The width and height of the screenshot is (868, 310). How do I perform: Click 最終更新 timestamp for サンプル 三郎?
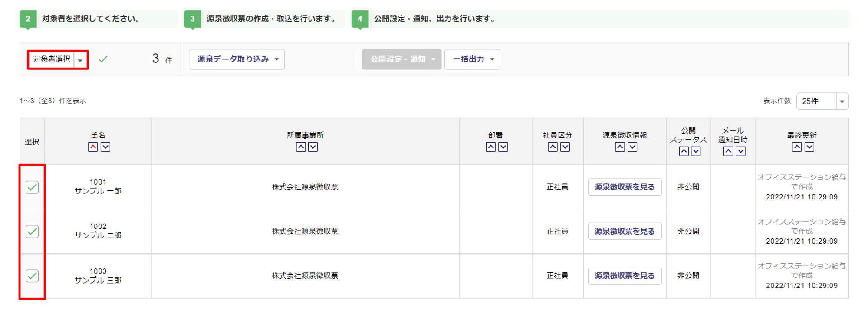tap(802, 285)
